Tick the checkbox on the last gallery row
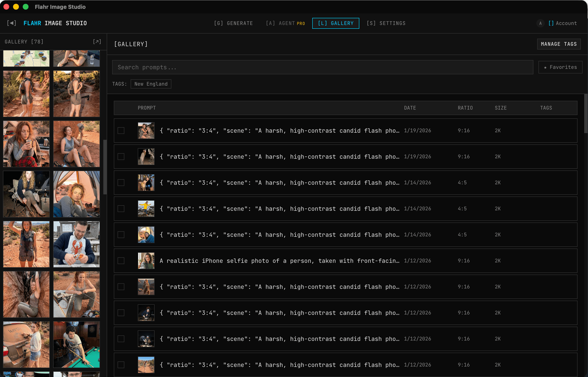This screenshot has height=377, width=588. 121,365
